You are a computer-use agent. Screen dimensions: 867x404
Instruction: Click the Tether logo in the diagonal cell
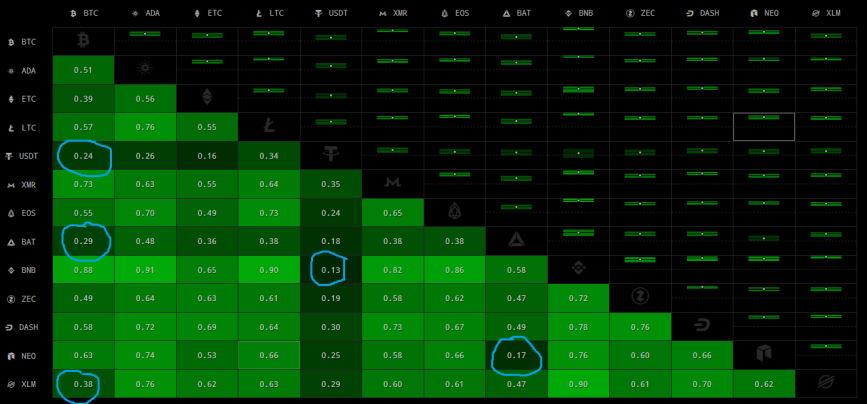331,155
